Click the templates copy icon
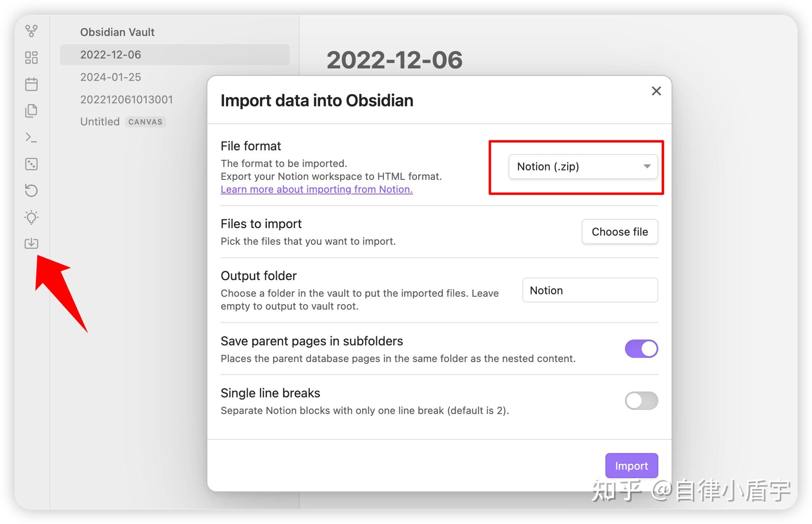 31,110
